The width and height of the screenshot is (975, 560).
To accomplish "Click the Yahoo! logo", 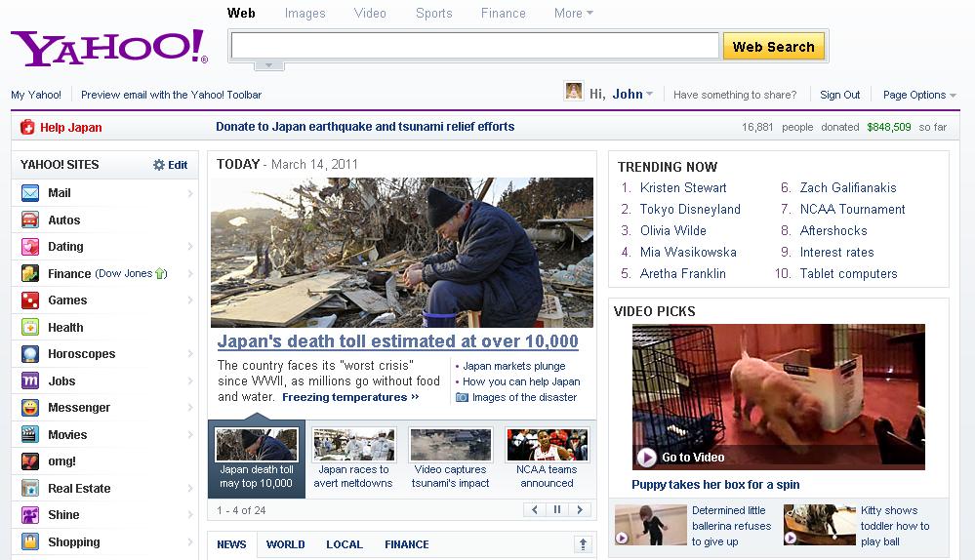I will click(x=109, y=47).
